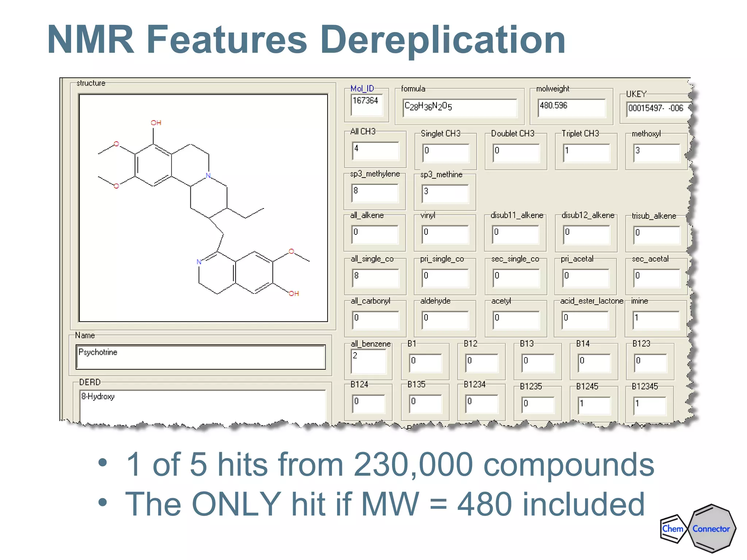Click the sp3_methine value field

tap(445, 194)
